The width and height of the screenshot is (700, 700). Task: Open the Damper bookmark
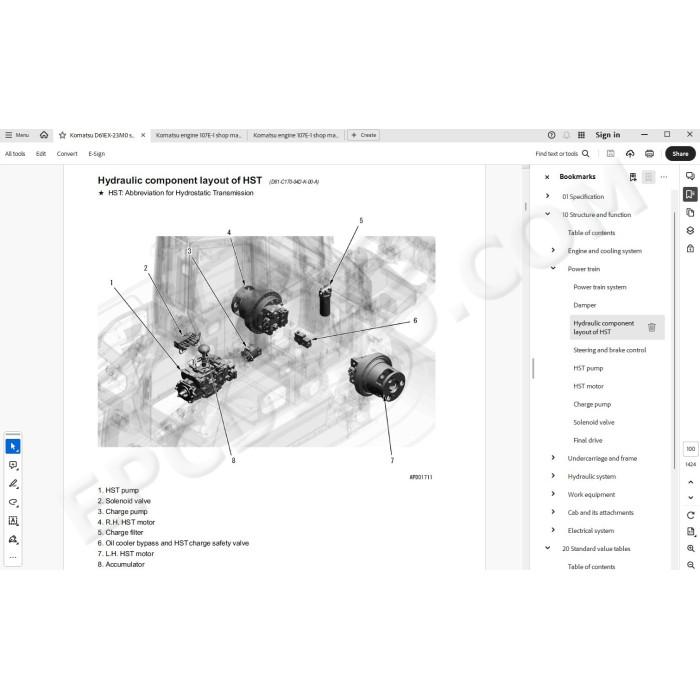(x=584, y=305)
